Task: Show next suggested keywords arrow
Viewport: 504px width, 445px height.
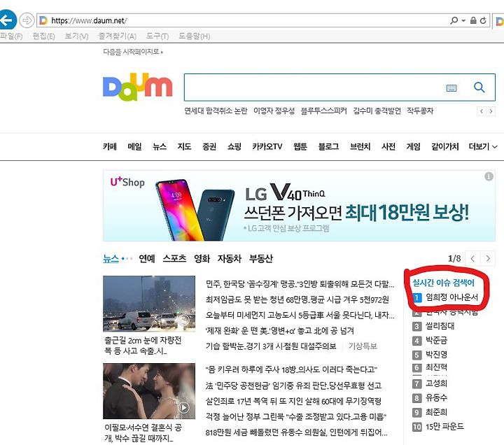Action: [491, 111]
